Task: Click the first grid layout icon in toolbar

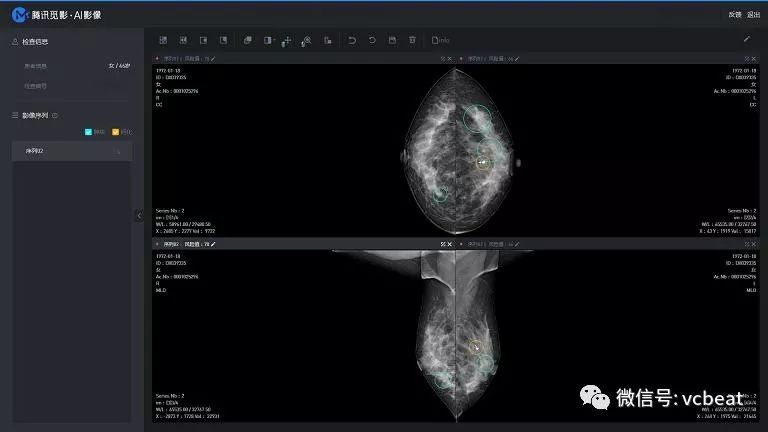Action: point(164,40)
